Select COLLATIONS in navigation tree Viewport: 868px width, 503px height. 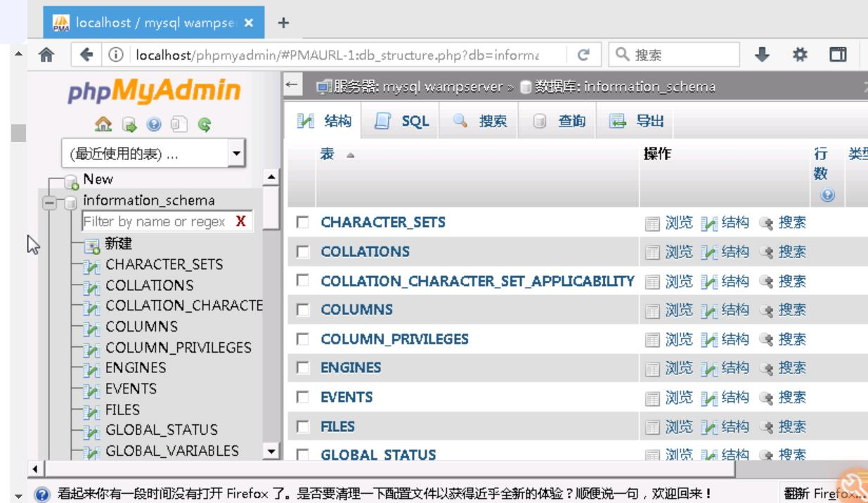(x=149, y=285)
